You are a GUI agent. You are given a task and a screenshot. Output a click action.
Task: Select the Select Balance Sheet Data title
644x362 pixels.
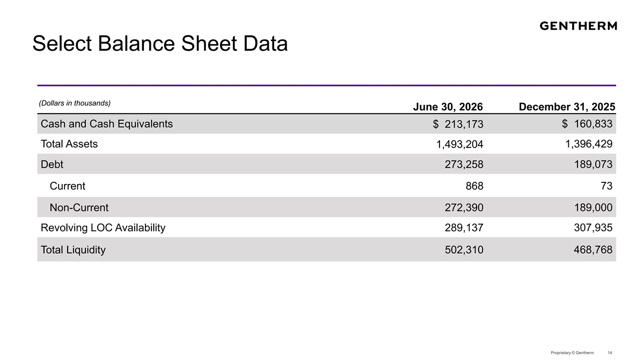pyautogui.click(x=160, y=44)
